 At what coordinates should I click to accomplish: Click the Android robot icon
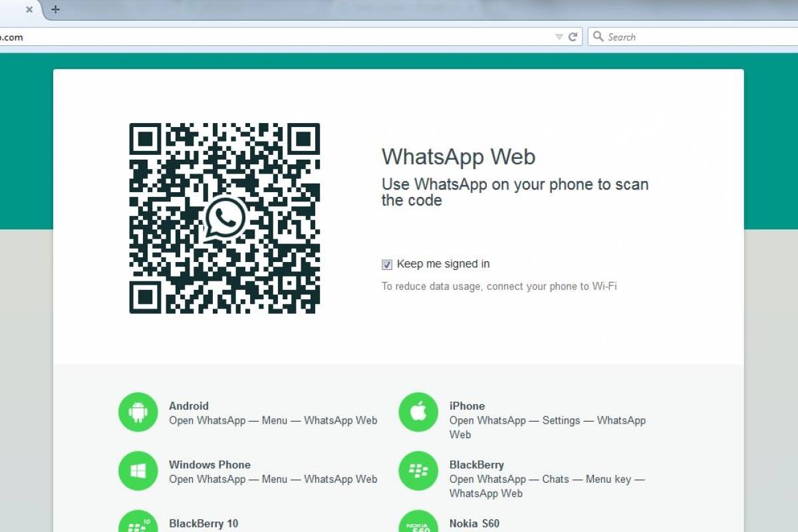coord(138,412)
